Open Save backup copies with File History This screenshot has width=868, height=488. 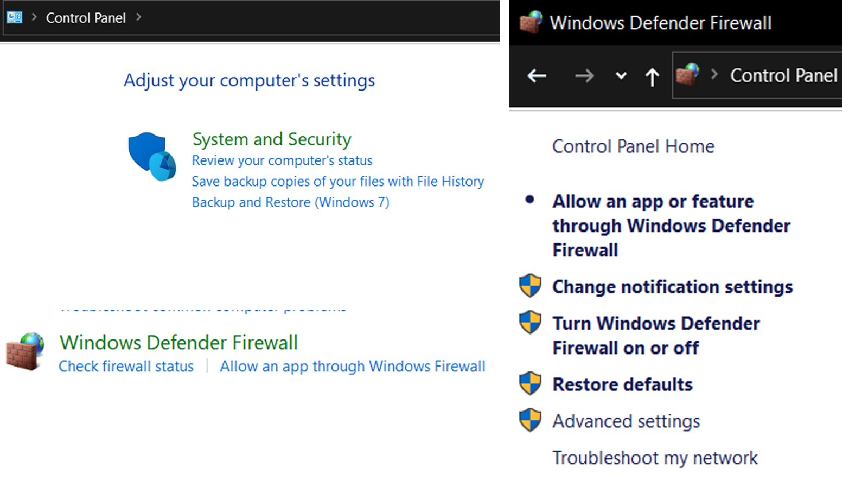pyautogui.click(x=338, y=182)
